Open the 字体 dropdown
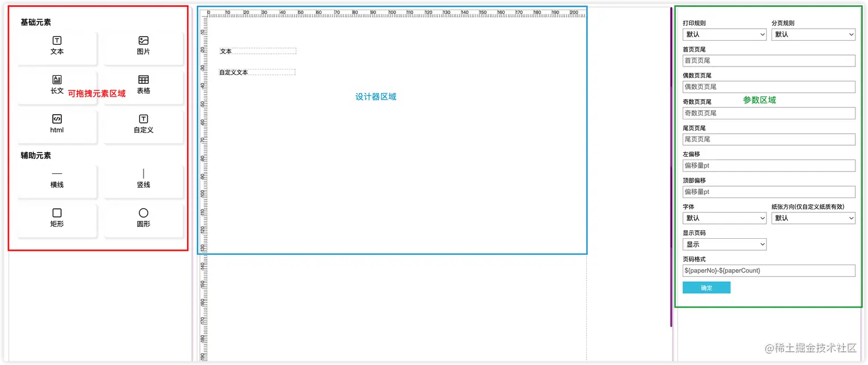This screenshot has height=365, width=868. tap(724, 218)
